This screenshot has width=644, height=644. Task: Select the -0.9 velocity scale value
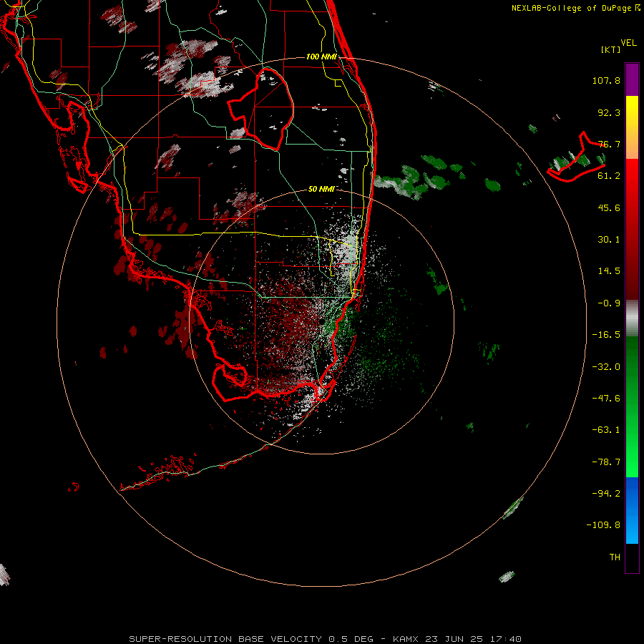pyautogui.click(x=609, y=303)
